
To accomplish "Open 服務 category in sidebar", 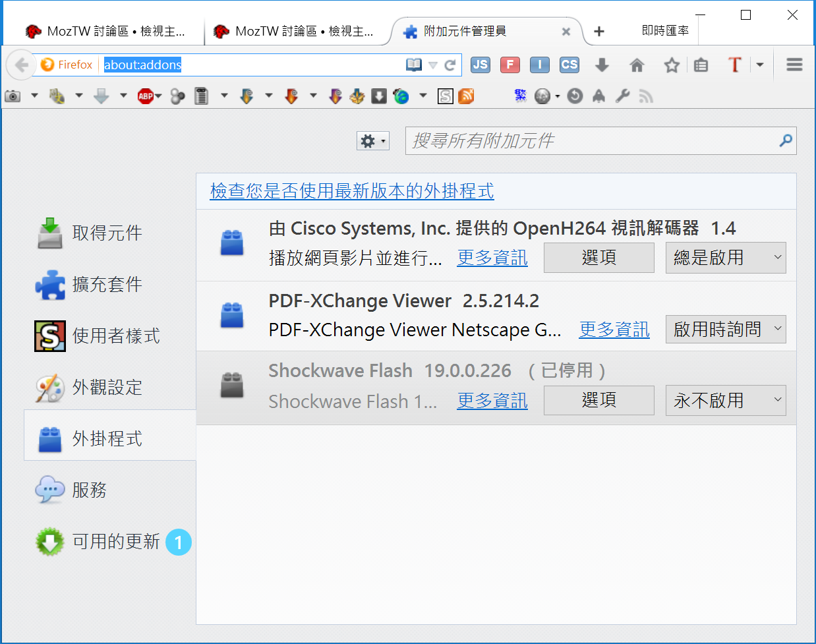I will click(109, 490).
